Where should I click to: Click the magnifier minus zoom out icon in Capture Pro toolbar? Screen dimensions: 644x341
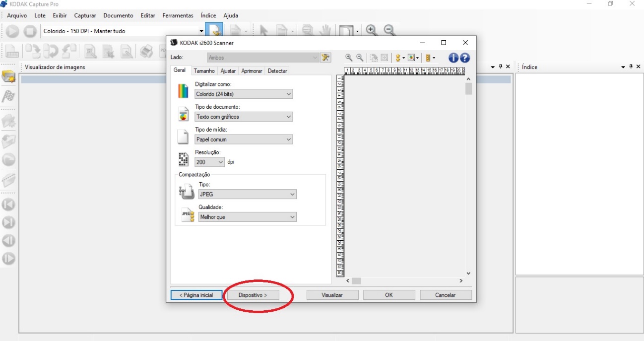pos(389,30)
